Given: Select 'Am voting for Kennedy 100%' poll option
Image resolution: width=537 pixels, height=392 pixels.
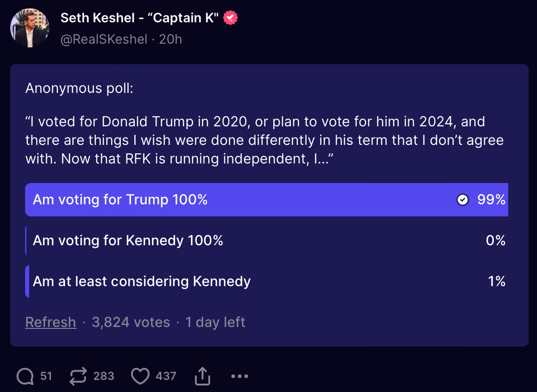Looking at the screenshot, I should tap(139, 241).
